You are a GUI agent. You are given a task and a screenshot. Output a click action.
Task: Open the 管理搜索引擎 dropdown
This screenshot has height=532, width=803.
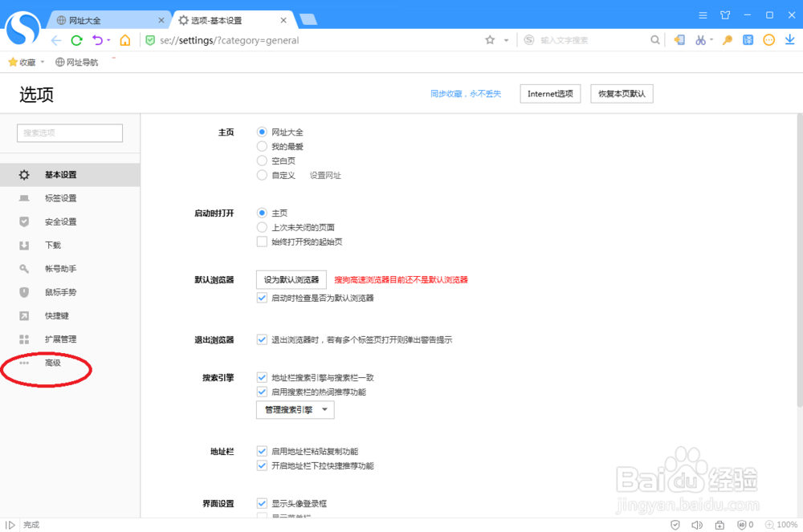tap(295, 409)
